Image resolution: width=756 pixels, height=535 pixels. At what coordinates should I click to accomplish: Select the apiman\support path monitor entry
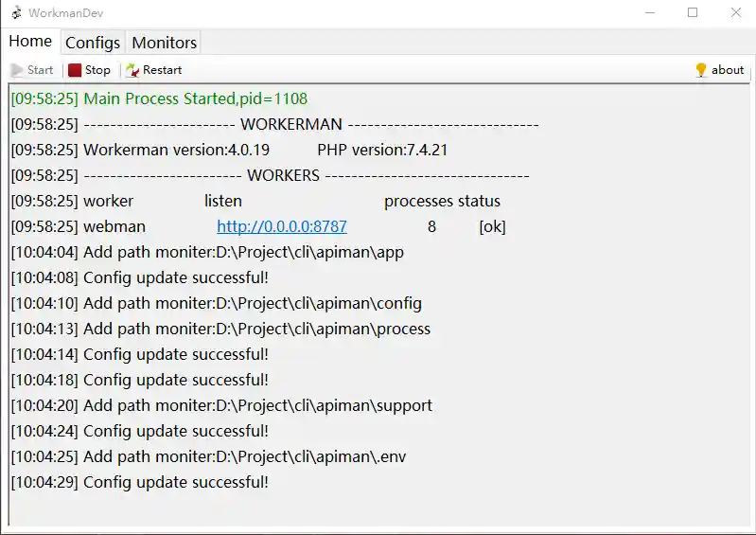pos(221,405)
